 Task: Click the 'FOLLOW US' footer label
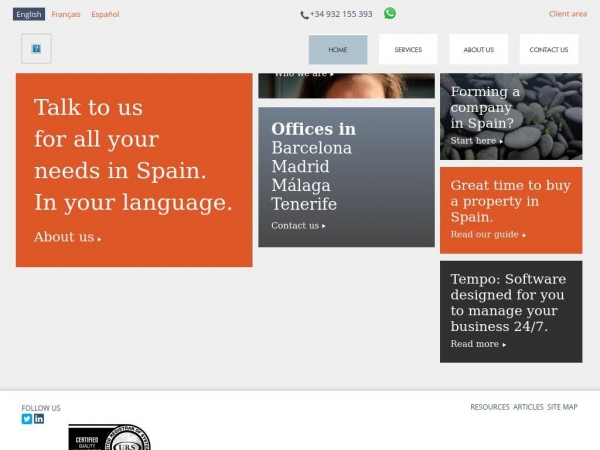tap(41, 408)
